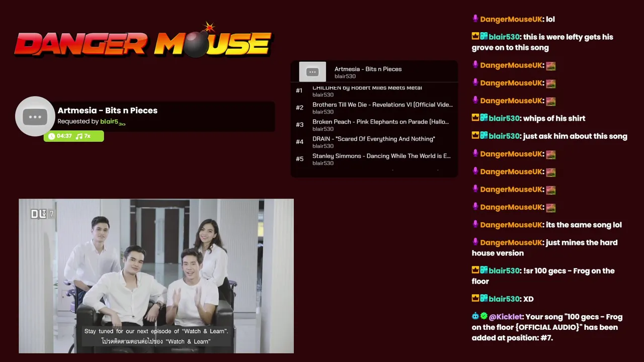Click blair530's name on 'just ask him about this song'
644x362 pixels.
click(x=505, y=136)
